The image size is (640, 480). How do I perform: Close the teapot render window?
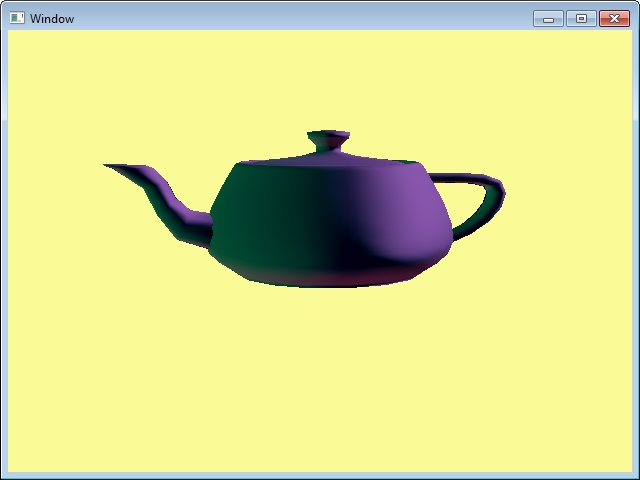coord(614,18)
